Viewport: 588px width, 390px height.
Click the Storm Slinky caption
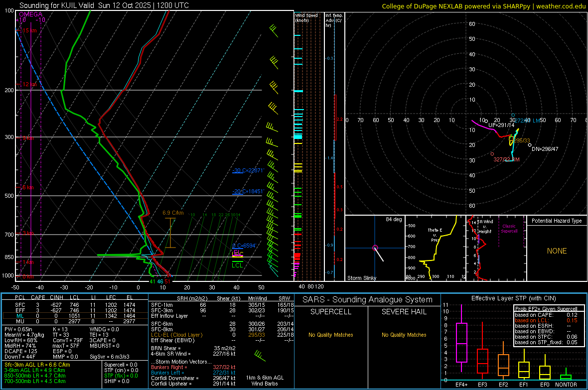[x=361, y=278]
